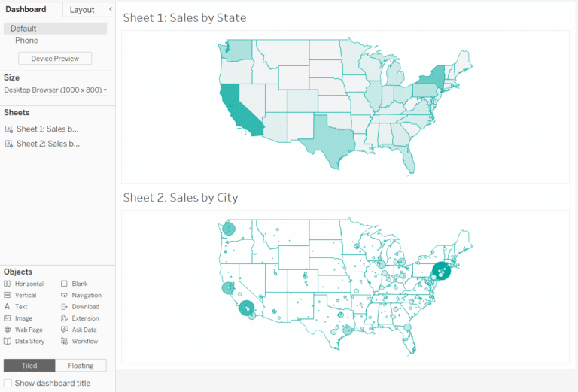Select the Ask Data object icon
The width and height of the screenshot is (578, 392).
(x=65, y=330)
